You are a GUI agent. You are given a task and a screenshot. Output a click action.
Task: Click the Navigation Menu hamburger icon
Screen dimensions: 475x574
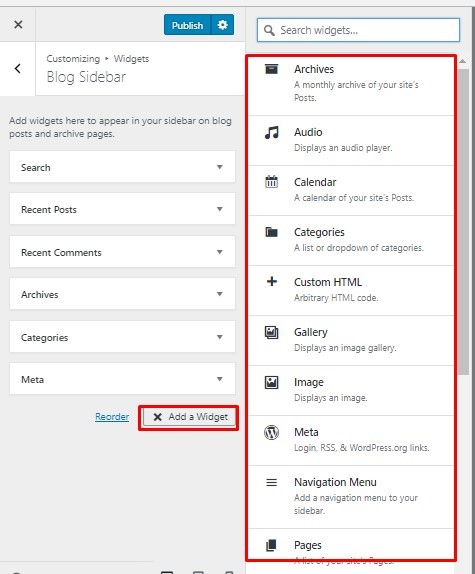(272, 482)
